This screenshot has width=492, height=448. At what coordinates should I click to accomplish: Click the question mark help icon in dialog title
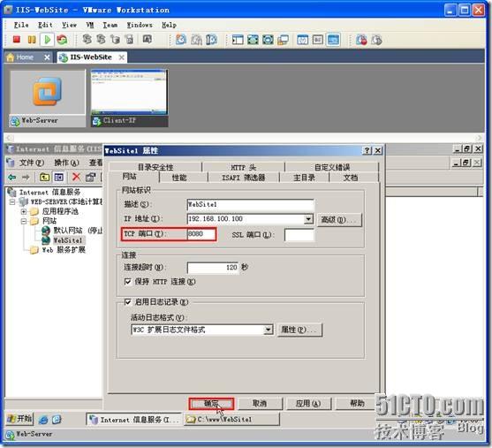pos(367,150)
